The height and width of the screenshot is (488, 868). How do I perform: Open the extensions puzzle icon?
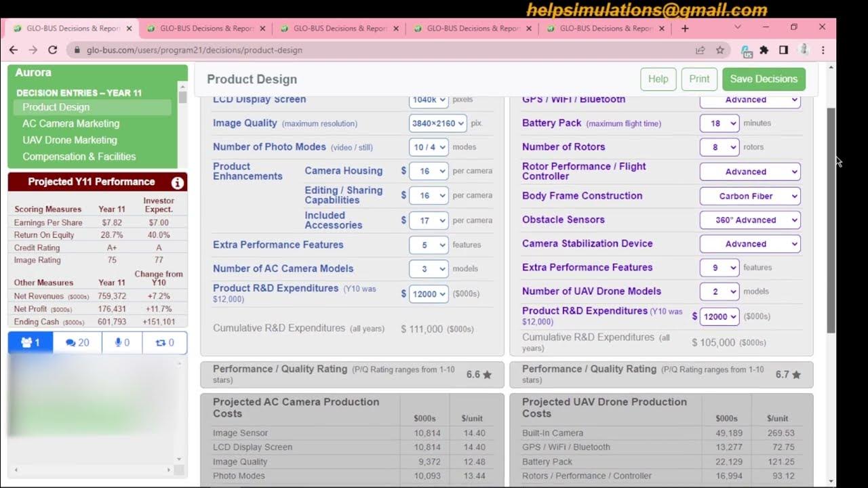tap(764, 50)
